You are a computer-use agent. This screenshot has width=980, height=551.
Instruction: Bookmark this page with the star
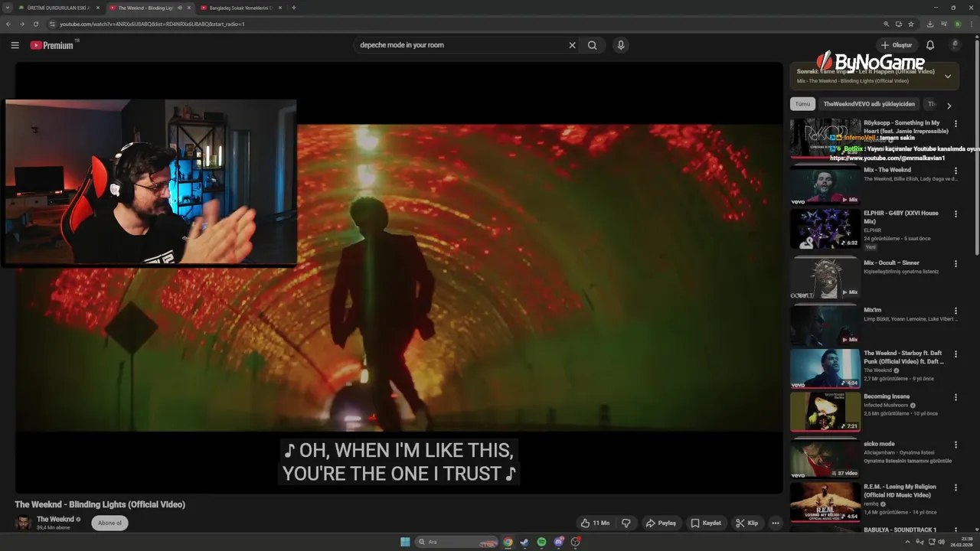(x=911, y=24)
